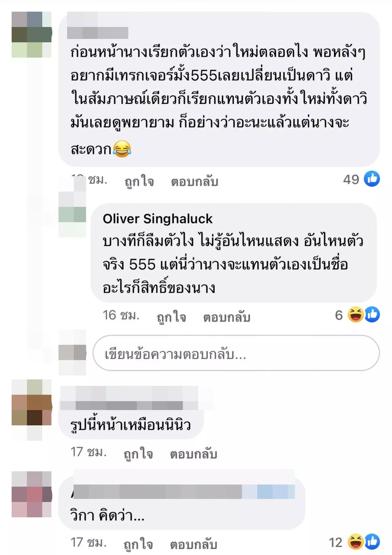Reply to the วิกา คิดว่า comment
The height and width of the screenshot is (555, 392).
point(194,544)
